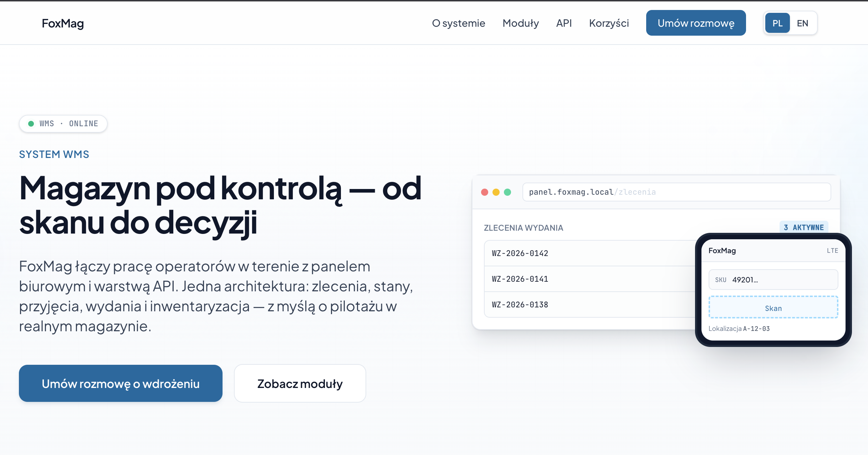
Task: Navigate to Korzyści
Action: tap(609, 23)
